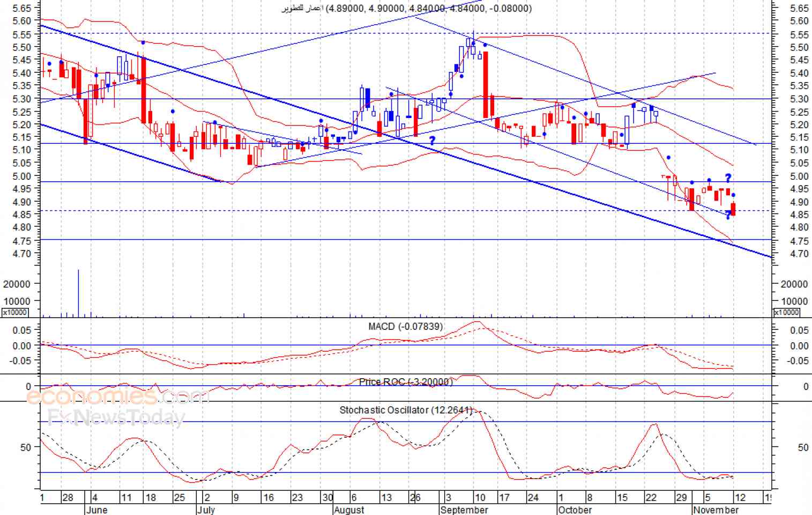
Task: Click the 17 date label on time axis
Action: point(504,498)
